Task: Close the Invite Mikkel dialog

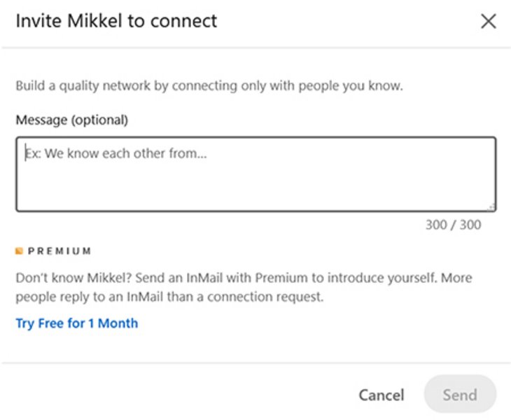Action: 488,21
